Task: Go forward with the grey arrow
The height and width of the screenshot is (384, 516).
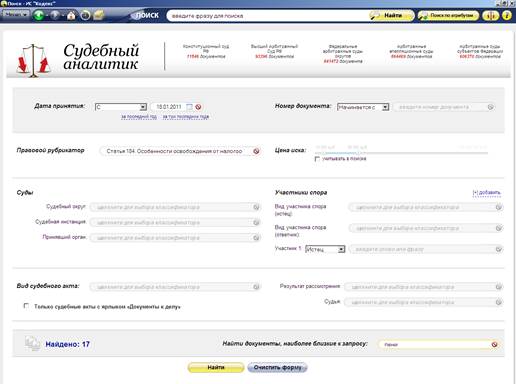Action: (x=55, y=15)
